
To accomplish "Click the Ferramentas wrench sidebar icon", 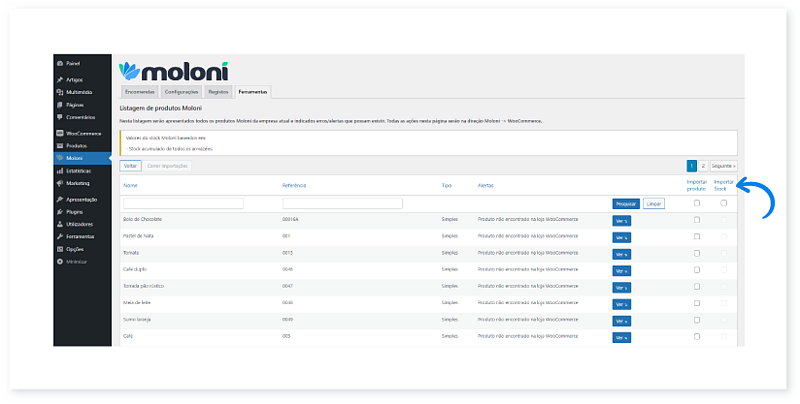I will (x=60, y=237).
